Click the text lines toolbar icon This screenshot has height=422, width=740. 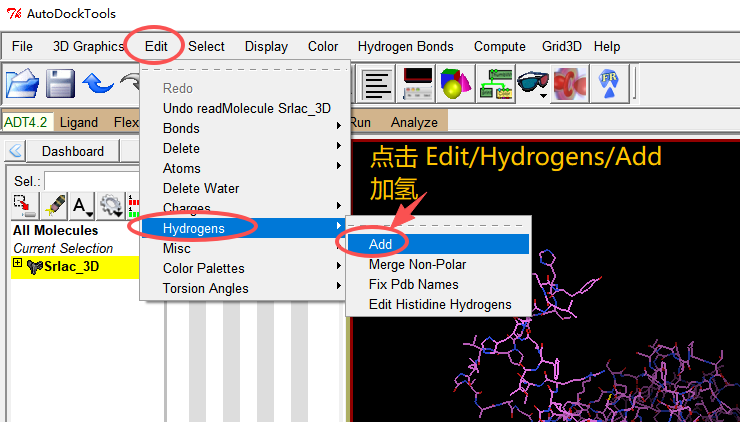377,84
